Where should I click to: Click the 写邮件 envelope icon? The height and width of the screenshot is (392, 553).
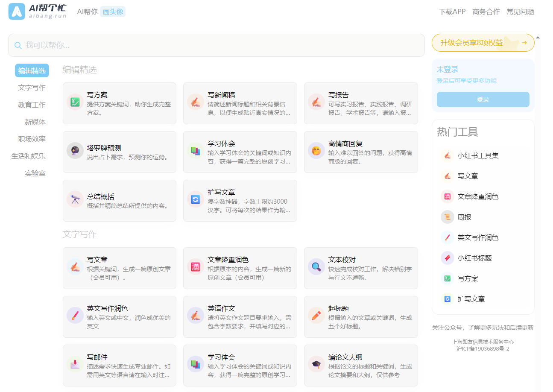tap(75, 364)
